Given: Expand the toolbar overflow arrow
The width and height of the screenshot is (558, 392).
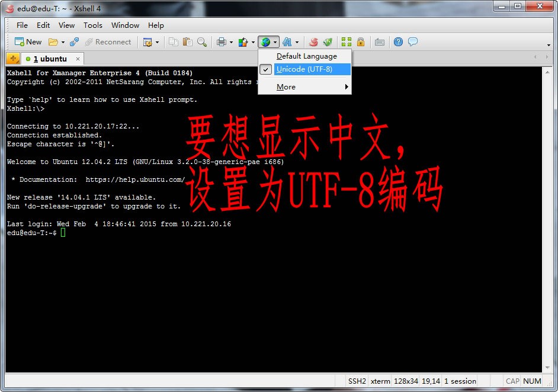Looking at the screenshot, I should pos(549,45).
